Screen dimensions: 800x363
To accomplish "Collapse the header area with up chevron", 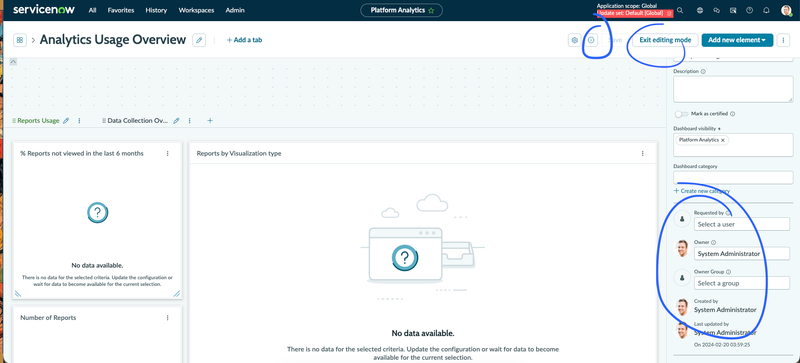I will (x=13, y=61).
